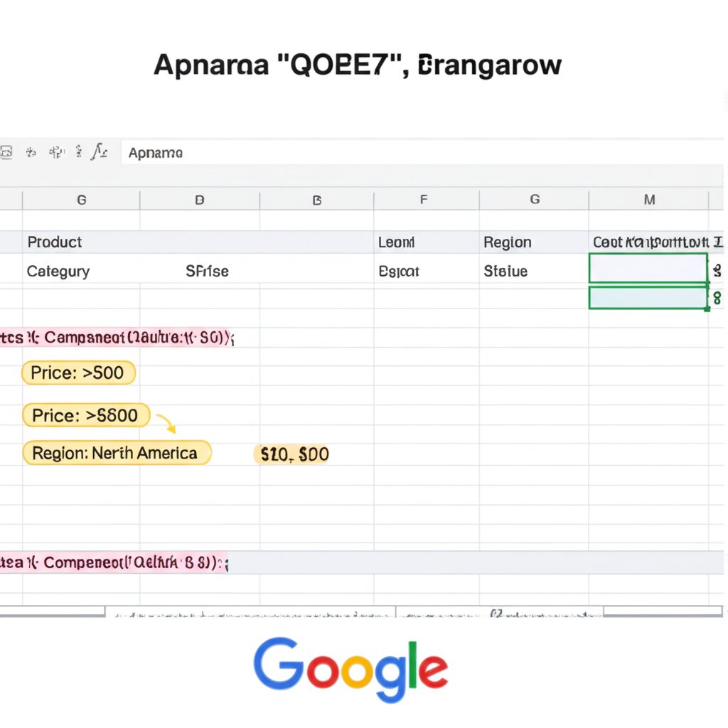Select column M header
This screenshot has width=728, height=728.
point(649,200)
